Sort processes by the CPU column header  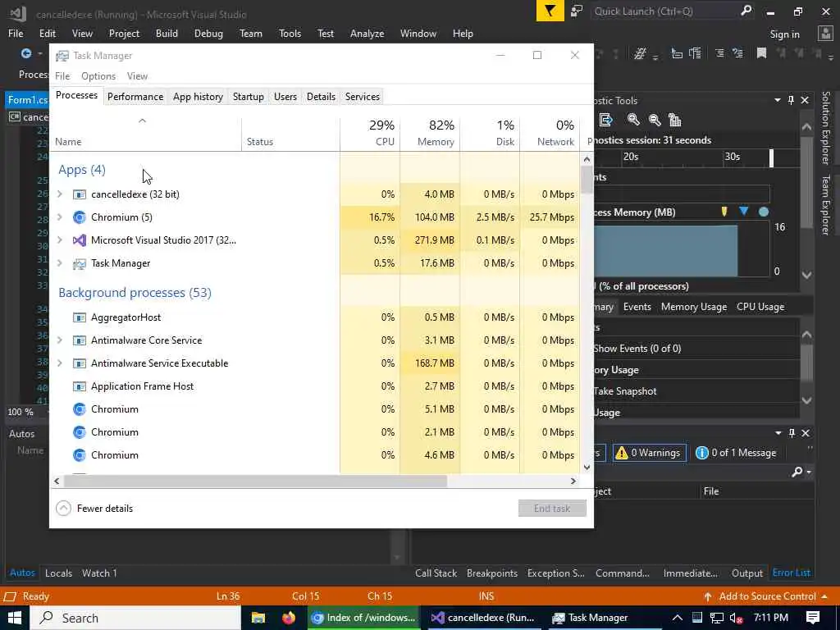tap(370, 133)
